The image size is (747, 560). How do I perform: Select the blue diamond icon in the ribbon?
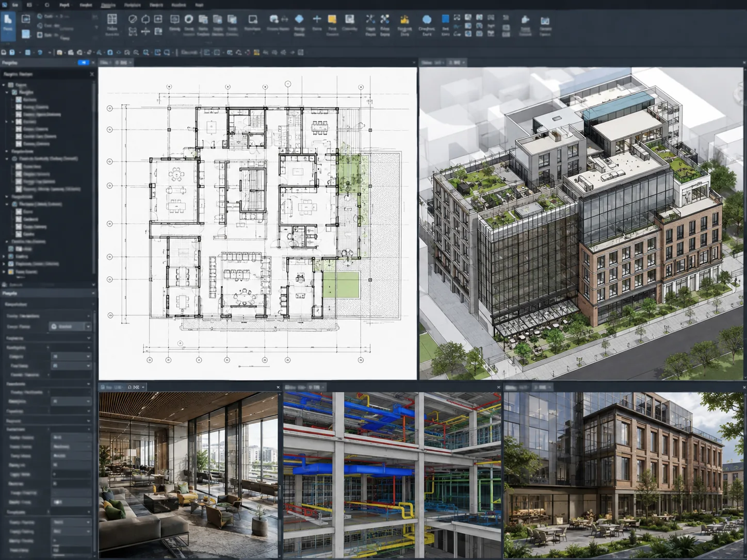[299, 19]
